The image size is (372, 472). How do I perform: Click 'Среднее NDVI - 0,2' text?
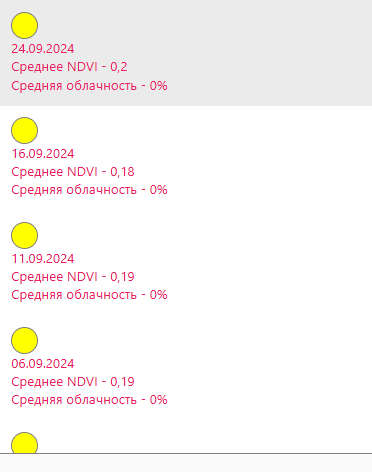pyautogui.click(x=69, y=67)
